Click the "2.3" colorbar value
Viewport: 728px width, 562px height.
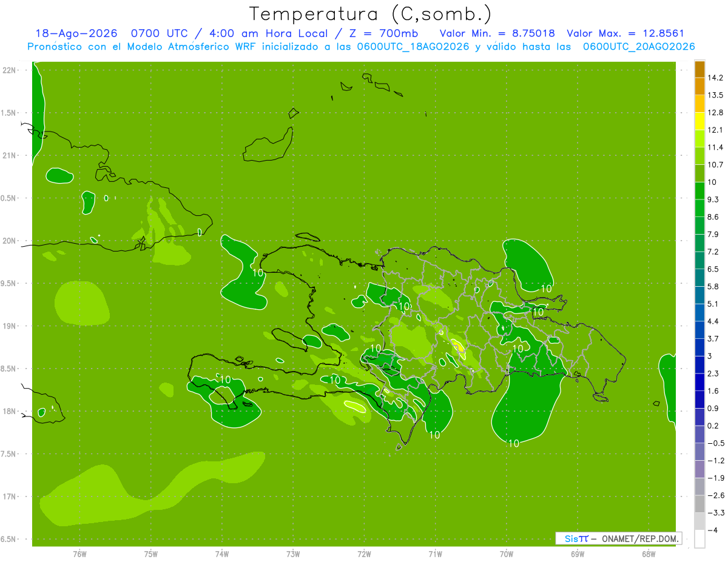pos(714,373)
